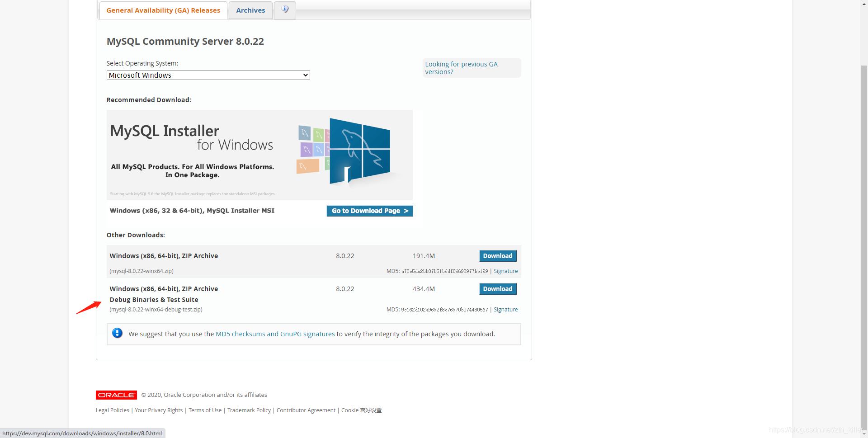Select the file name (mysql-8.0.22-winx64-debug-test.zip)

point(156,310)
